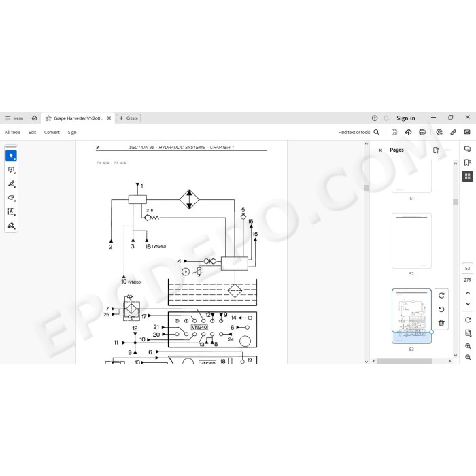
Task: Choose the Draw freehand loop tool
Action: point(12,198)
